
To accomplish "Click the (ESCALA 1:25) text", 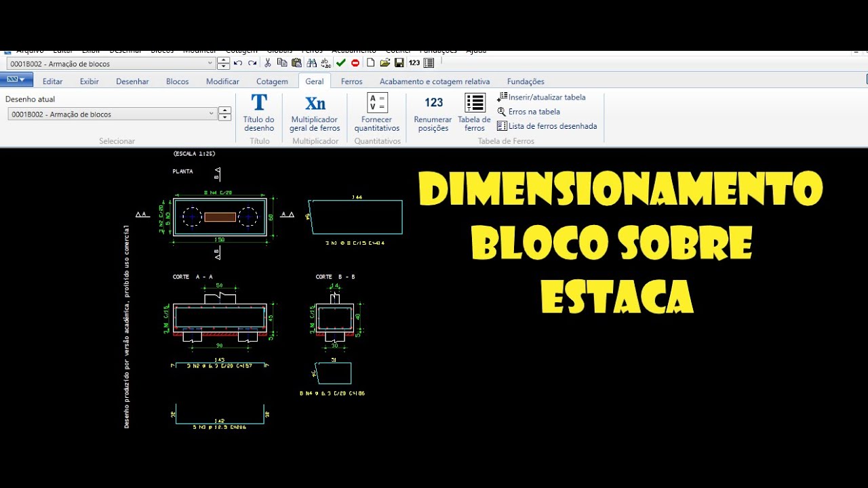I will [194, 154].
